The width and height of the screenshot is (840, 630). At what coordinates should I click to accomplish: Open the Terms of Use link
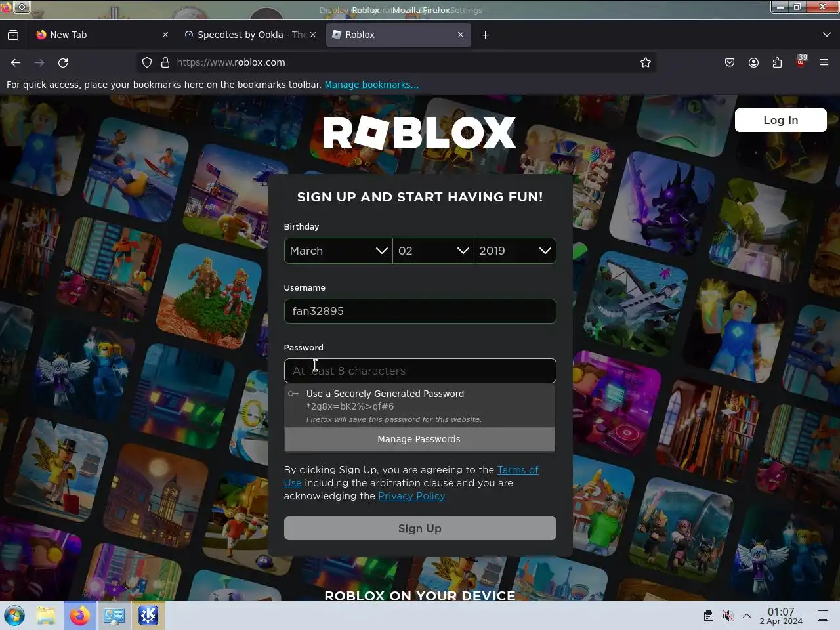pyautogui.click(x=518, y=470)
